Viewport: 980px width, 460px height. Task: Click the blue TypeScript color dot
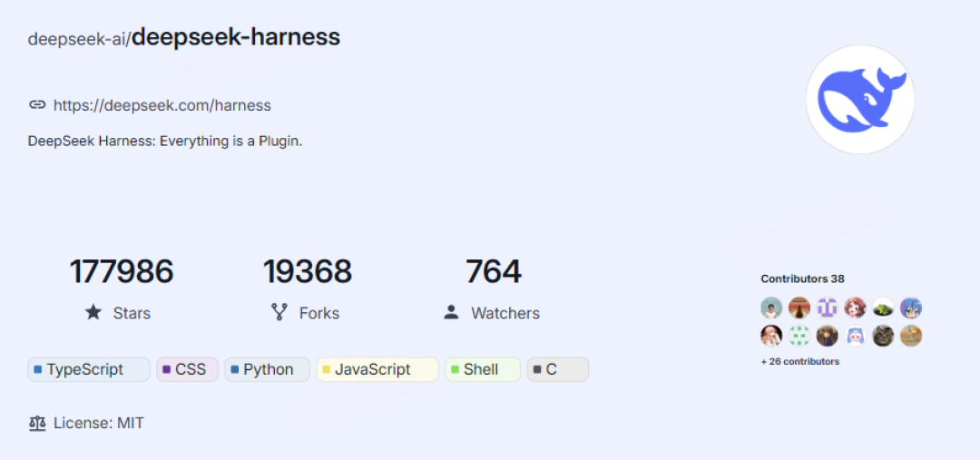[38, 369]
